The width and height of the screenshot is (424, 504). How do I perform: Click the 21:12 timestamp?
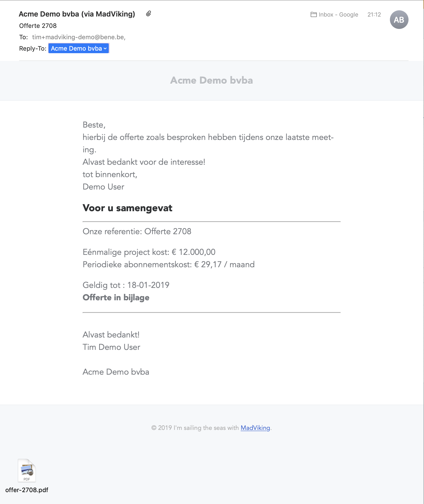pos(374,14)
